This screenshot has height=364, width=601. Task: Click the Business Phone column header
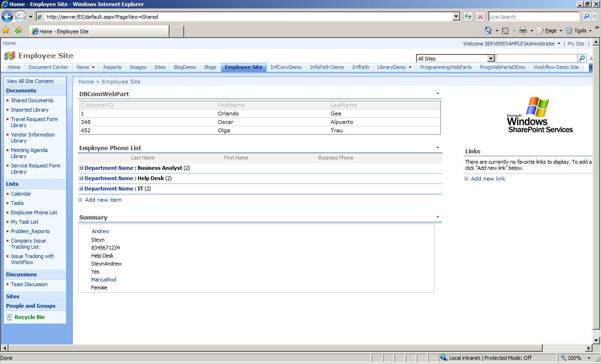[336, 158]
